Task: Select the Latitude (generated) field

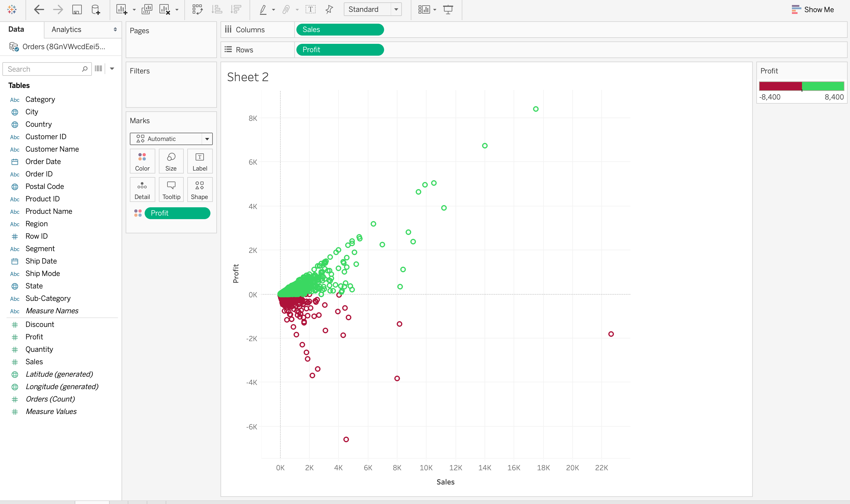Action: [x=59, y=374]
